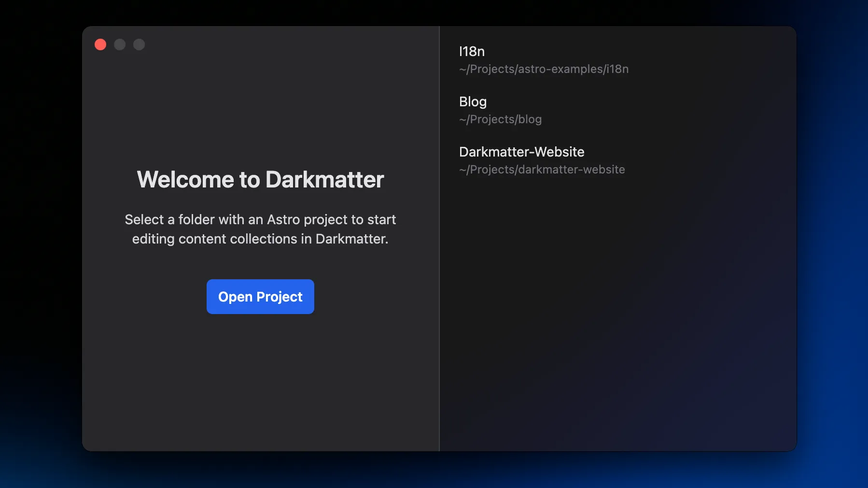Click empty space below the recent projects
Image resolution: width=868 pixels, height=488 pixels.
[617, 314]
